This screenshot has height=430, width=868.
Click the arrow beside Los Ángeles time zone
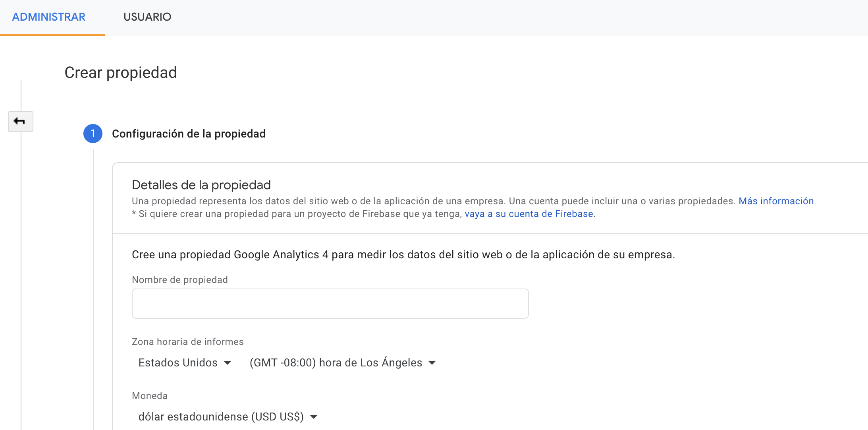click(432, 363)
